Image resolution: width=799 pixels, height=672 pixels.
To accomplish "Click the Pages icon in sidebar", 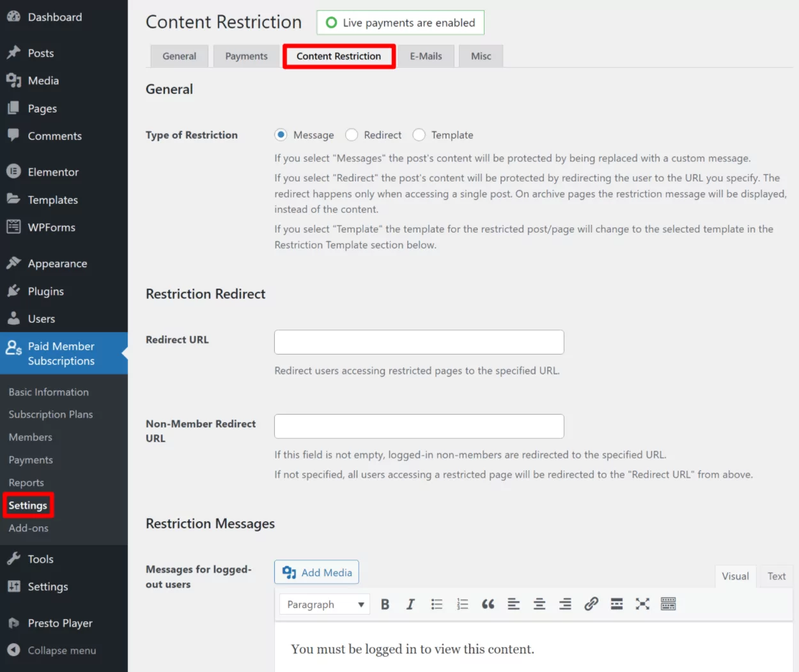I will coord(13,109).
